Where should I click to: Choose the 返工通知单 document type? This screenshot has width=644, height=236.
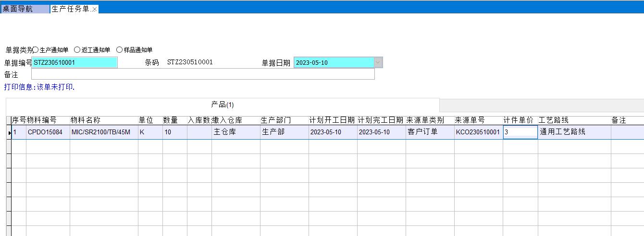pos(77,50)
